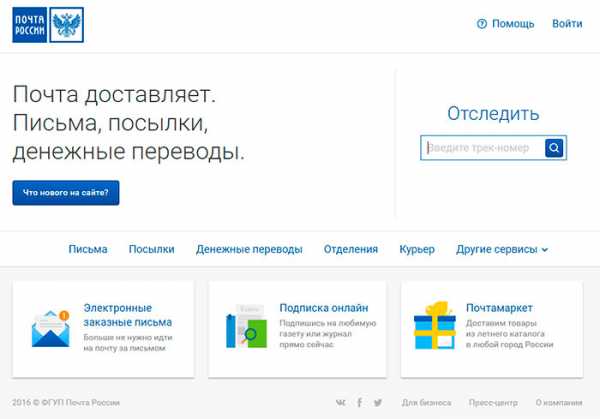Click the ФГУП Почта России copyright text
Screen dimensions: 600x419
[66, 403]
